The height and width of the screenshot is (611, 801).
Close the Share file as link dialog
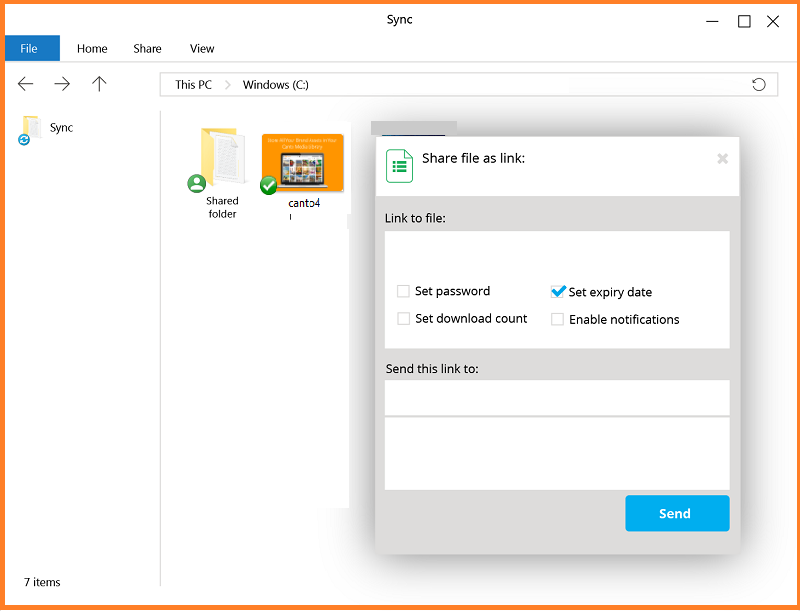[722, 158]
